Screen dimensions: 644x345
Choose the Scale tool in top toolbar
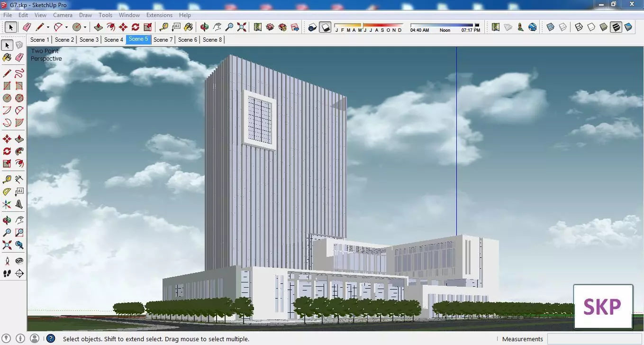coord(148,27)
